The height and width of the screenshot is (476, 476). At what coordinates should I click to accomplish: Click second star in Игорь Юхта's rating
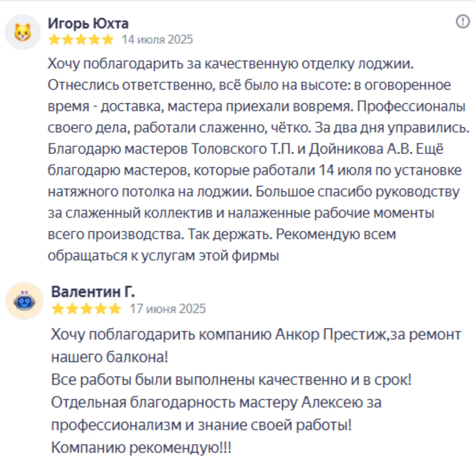(68, 40)
